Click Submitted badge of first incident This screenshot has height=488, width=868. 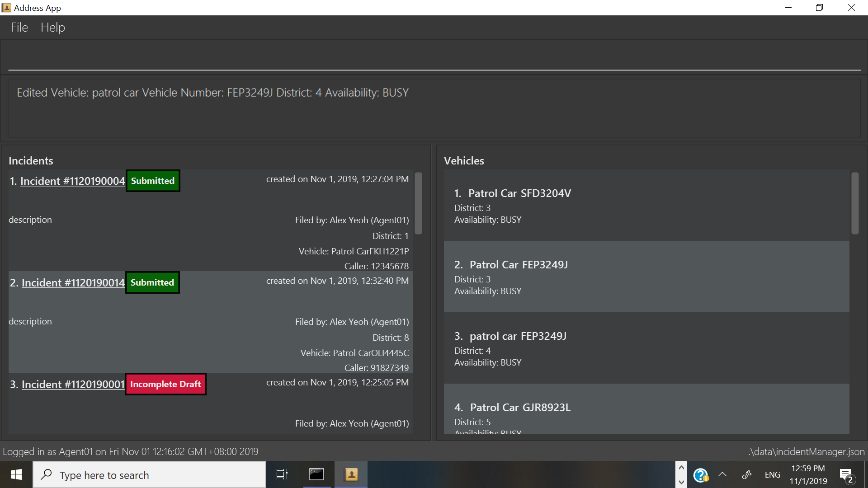[x=153, y=181]
